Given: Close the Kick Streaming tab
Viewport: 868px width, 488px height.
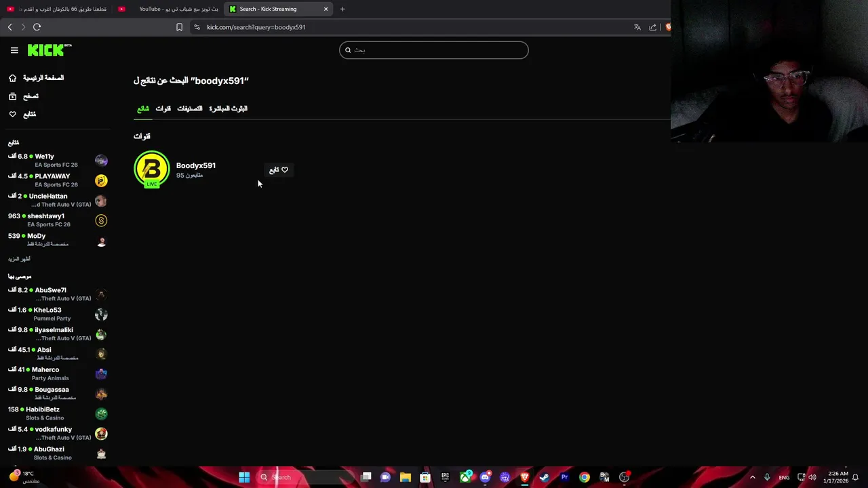Looking at the screenshot, I should click(x=325, y=9).
